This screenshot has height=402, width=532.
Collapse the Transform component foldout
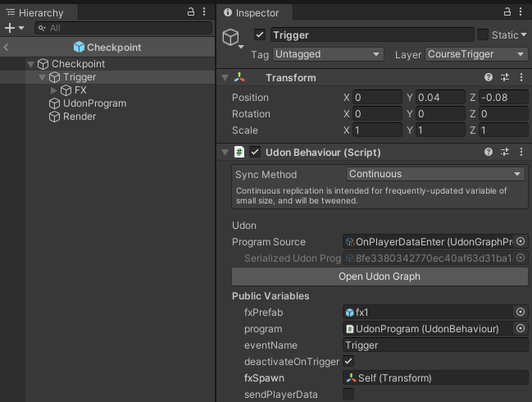(x=225, y=78)
